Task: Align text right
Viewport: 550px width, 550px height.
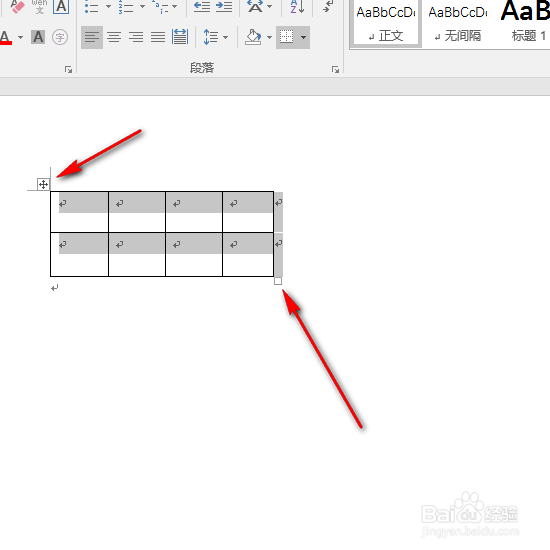Action: pyautogui.click(x=136, y=37)
